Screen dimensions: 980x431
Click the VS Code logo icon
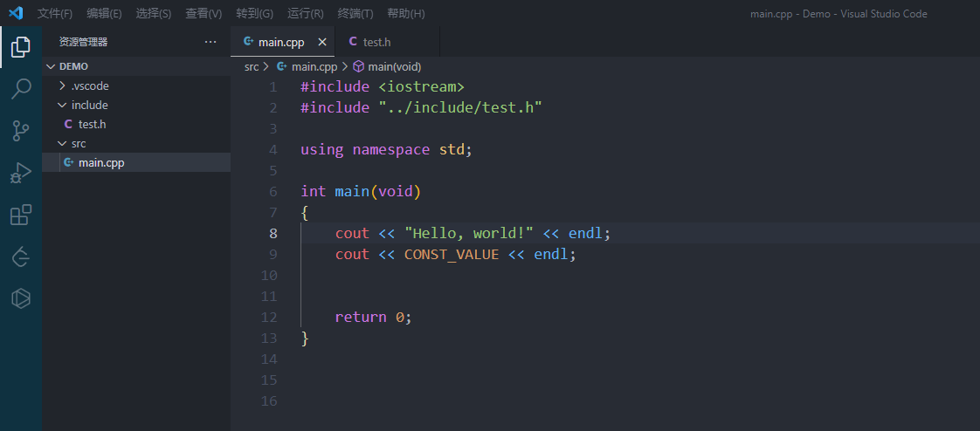tap(16, 13)
